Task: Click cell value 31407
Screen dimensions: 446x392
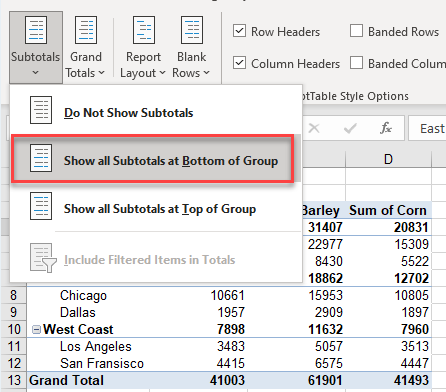Action: [x=325, y=227]
